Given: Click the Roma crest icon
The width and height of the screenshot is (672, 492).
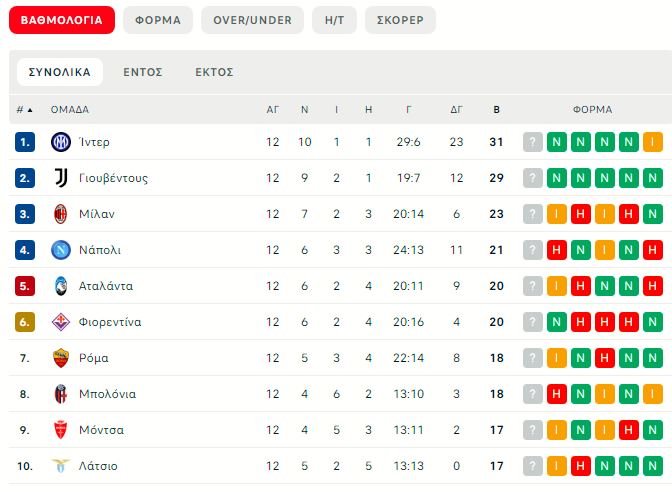Looking at the screenshot, I should [61, 358].
